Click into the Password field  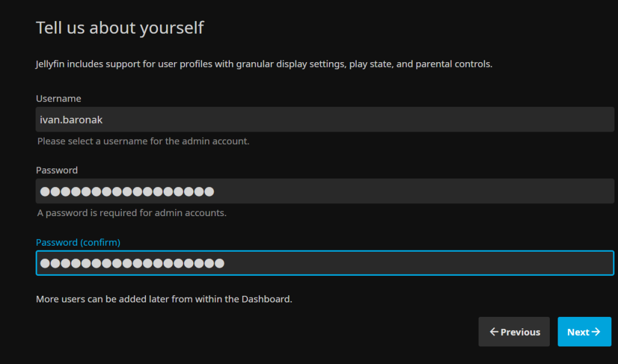coord(325,191)
